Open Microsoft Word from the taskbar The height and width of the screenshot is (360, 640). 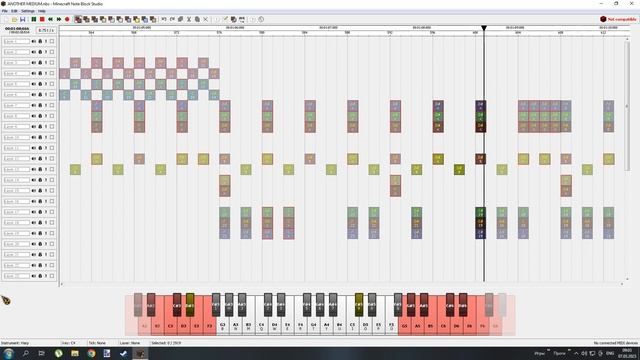107,353
